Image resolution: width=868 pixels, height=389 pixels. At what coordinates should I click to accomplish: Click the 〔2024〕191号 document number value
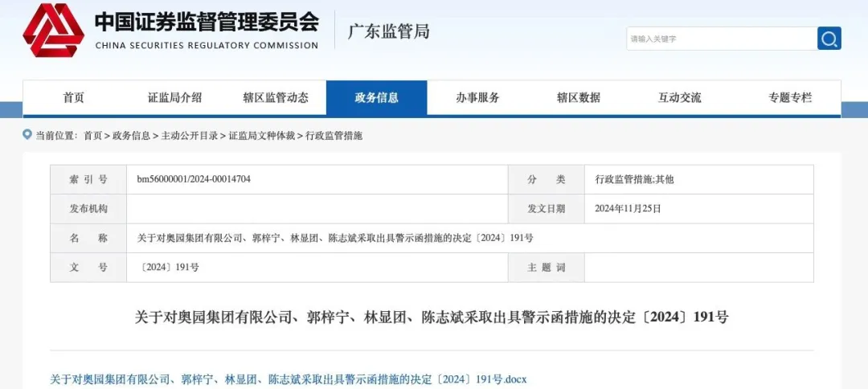click(x=169, y=268)
